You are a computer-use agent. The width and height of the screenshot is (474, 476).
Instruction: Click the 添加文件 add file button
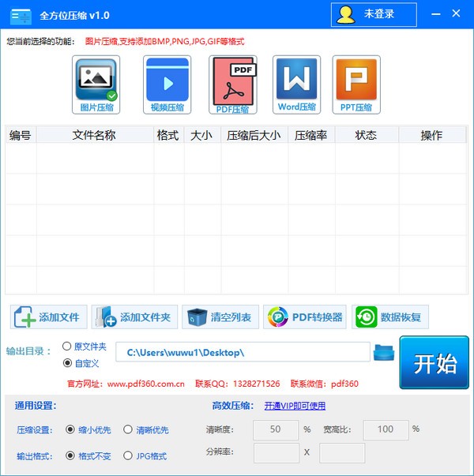(x=49, y=317)
